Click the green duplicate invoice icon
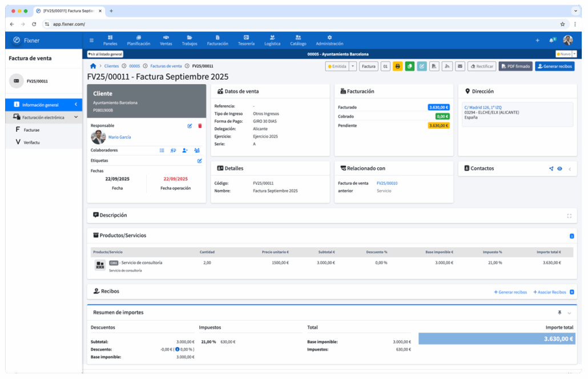 409,66
